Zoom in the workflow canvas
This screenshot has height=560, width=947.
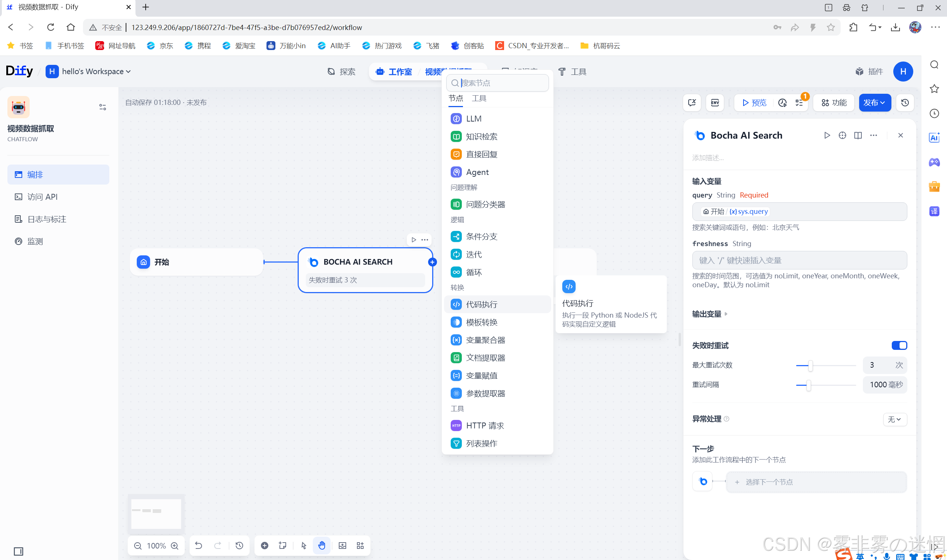tap(174, 546)
